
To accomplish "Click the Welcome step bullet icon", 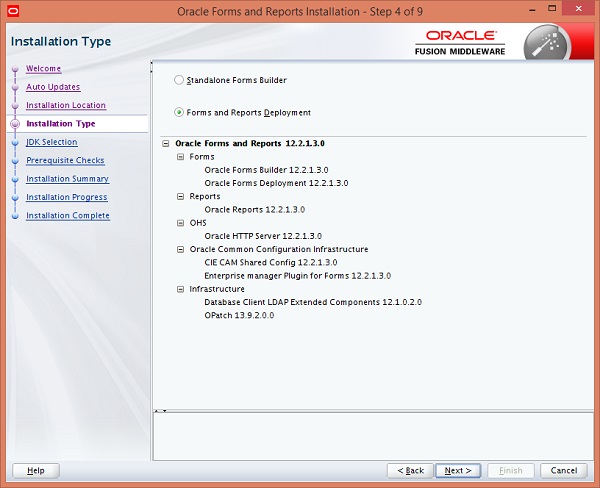I will (x=15, y=69).
